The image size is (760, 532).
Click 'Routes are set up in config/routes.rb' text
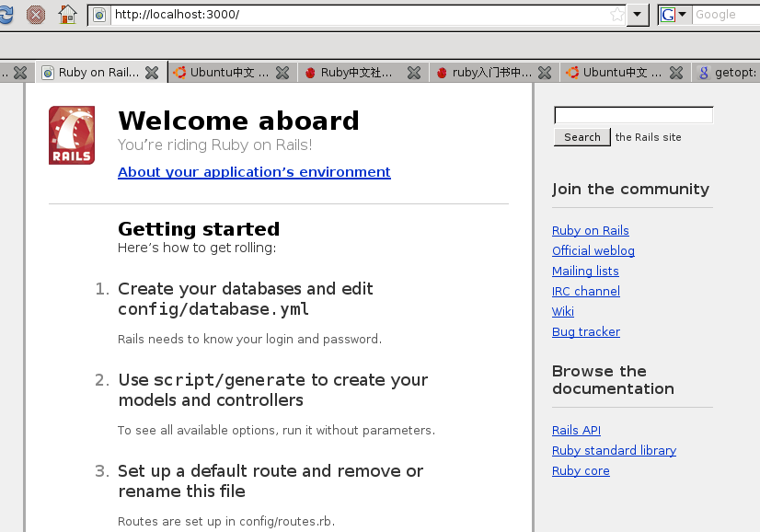click(226, 521)
